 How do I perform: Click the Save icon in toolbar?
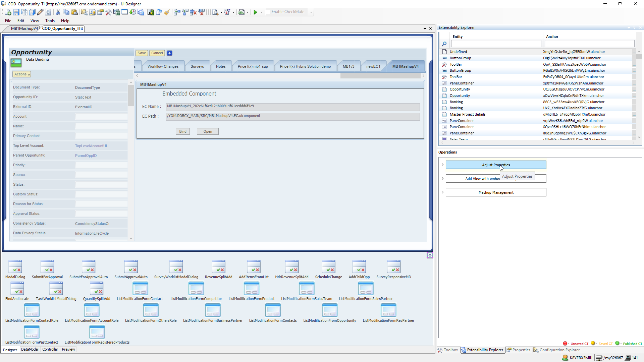(x=16, y=12)
